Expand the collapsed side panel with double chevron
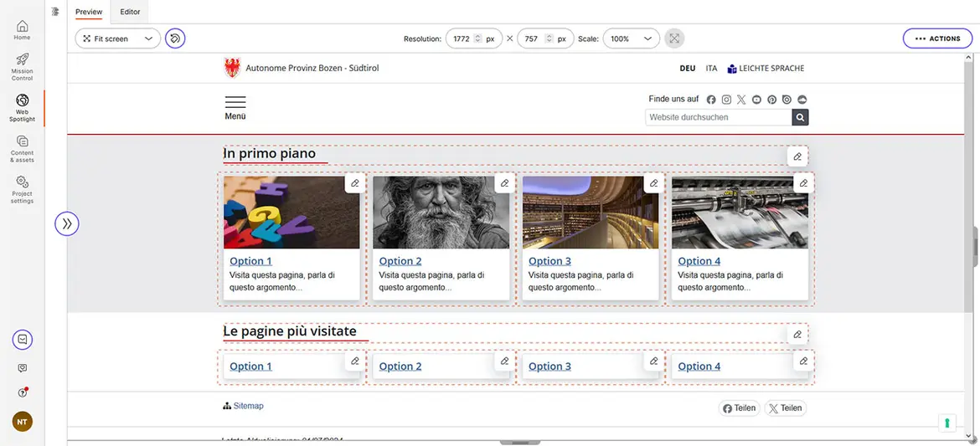 point(67,223)
